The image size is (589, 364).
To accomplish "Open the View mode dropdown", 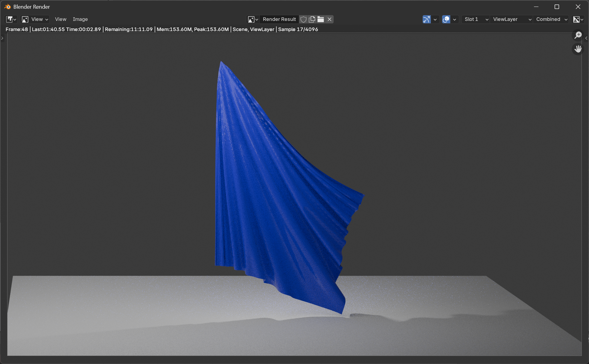I will (x=35, y=19).
